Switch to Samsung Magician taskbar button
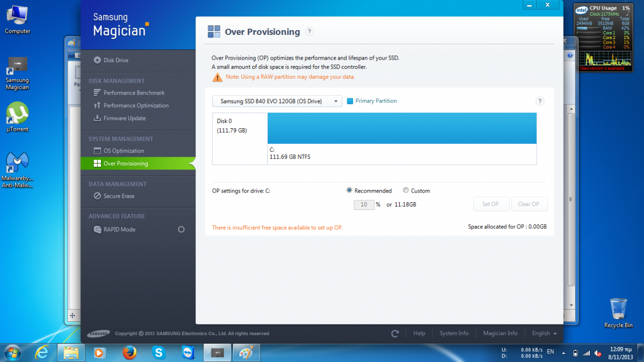 (x=217, y=353)
